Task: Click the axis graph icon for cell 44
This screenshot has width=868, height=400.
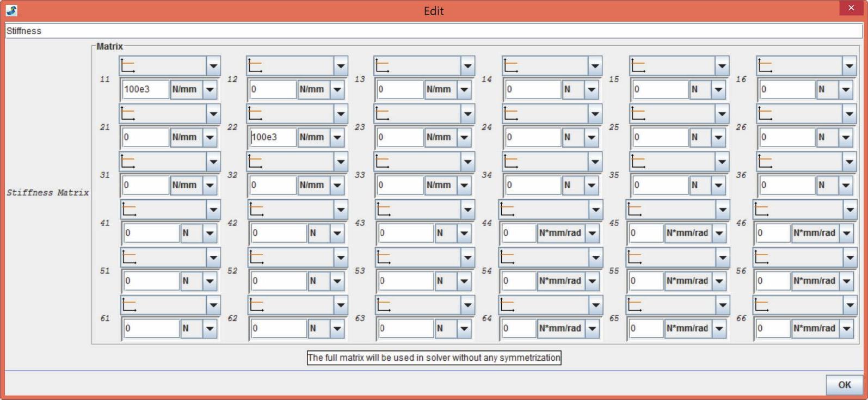Action: 507,210
